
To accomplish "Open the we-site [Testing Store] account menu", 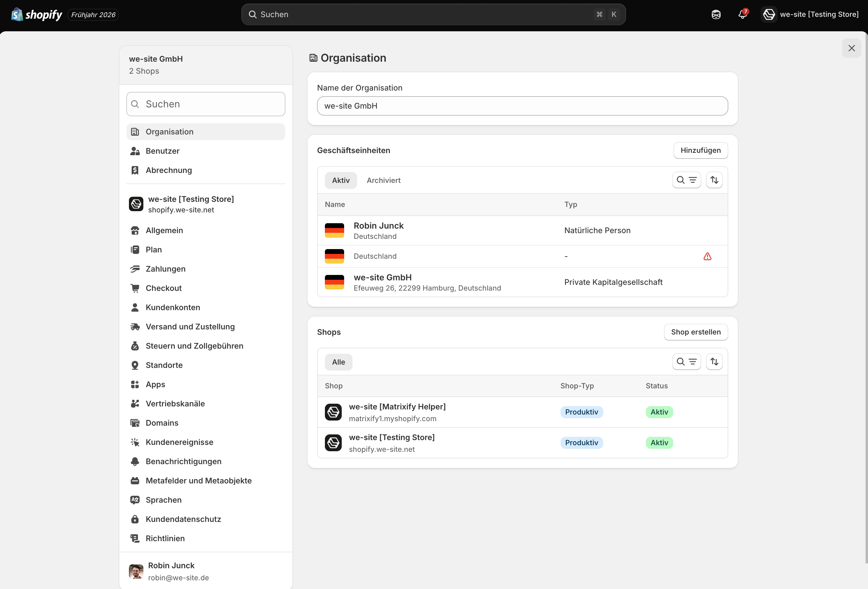I will pos(811,14).
